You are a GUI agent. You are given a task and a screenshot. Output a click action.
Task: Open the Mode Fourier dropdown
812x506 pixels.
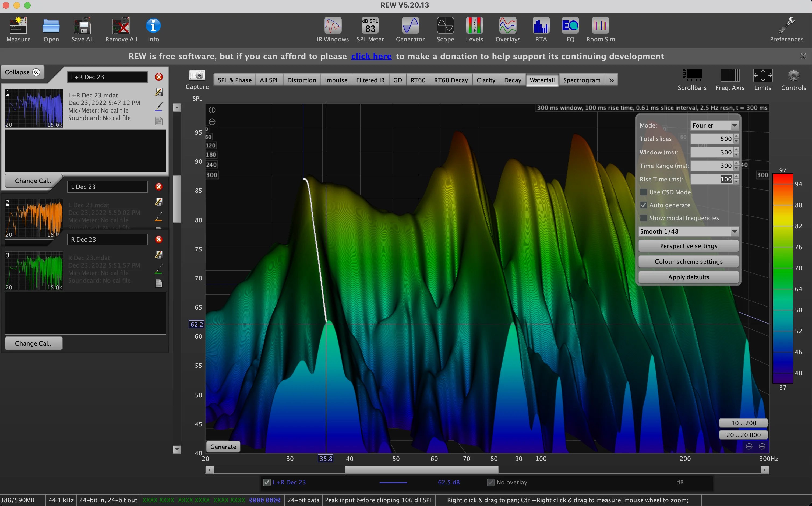pyautogui.click(x=714, y=125)
